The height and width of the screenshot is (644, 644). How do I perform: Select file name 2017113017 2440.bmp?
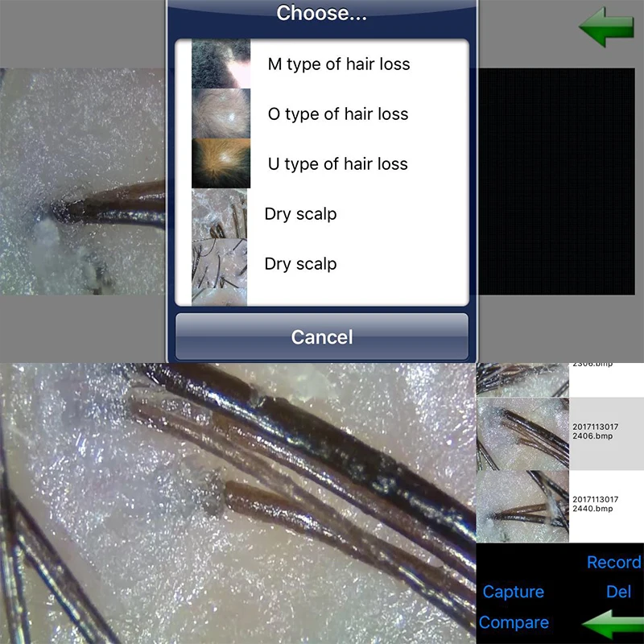tap(595, 504)
